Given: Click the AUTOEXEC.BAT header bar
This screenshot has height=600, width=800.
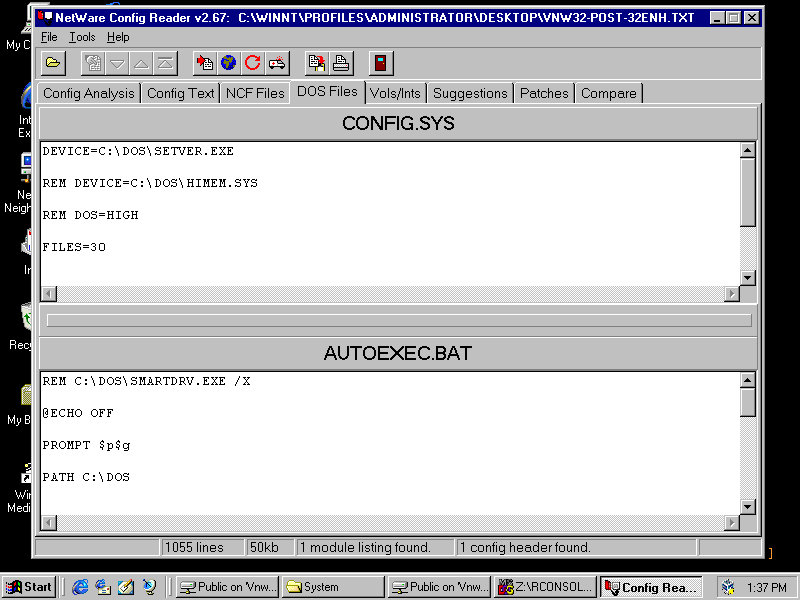Looking at the screenshot, I should (398, 353).
